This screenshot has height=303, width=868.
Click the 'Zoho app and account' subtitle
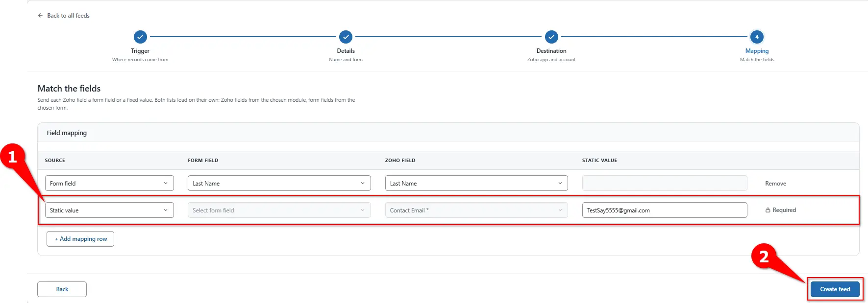pyautogui.click(x=551, y=60)
